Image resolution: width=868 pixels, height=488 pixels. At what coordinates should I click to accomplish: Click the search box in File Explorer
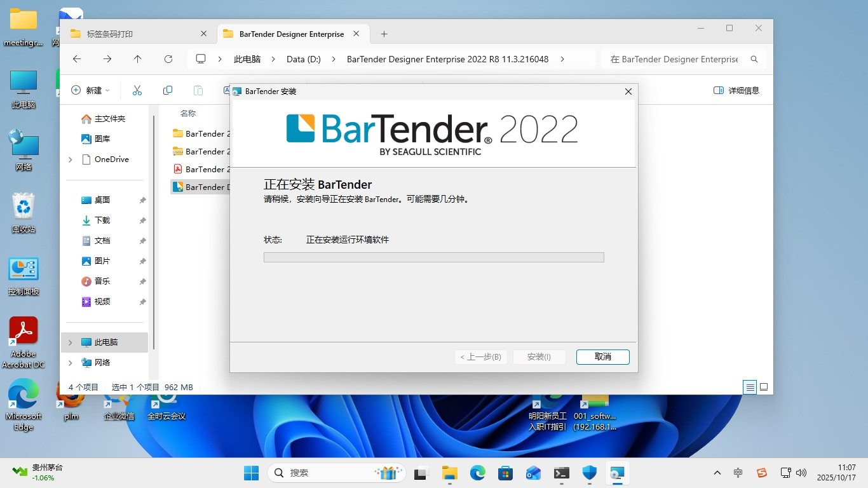(683, 59)
